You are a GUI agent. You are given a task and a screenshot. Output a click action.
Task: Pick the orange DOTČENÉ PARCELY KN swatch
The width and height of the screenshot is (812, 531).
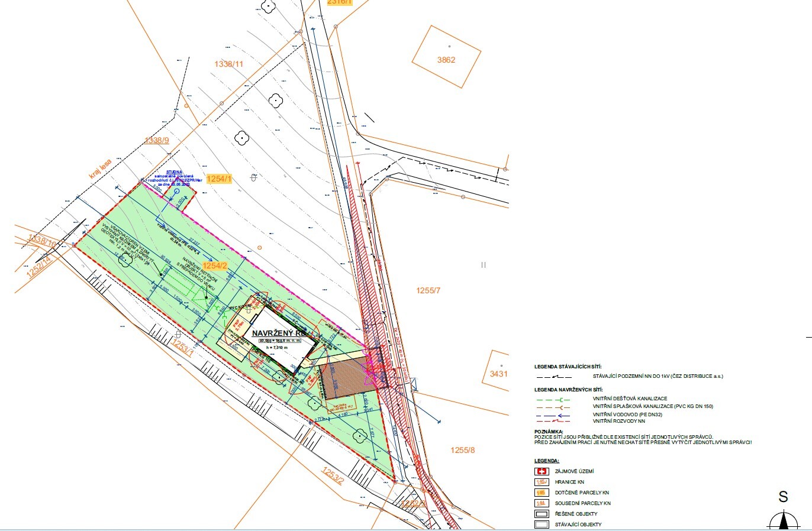tap(541, 493)
